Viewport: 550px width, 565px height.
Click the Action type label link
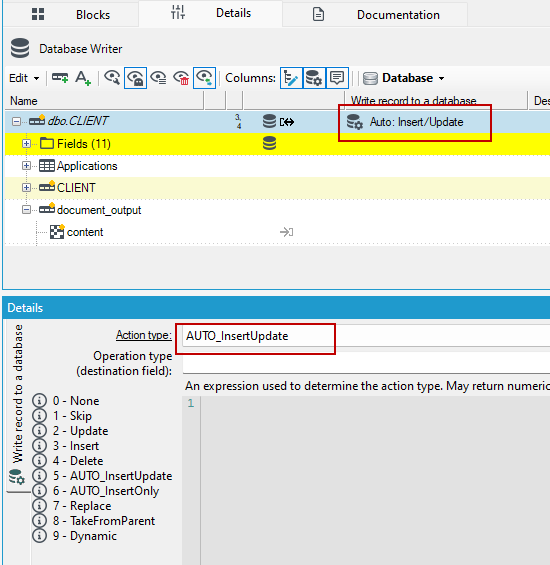pyautogui.click(x=143, y=335)
